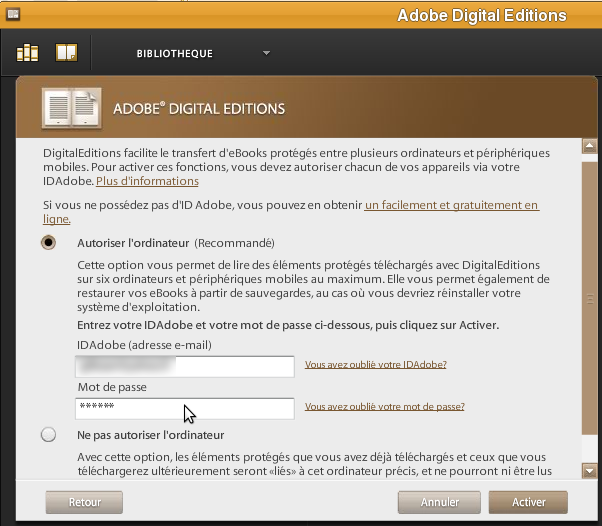The image size is (602, 526).
Task: Expand the BIBLIOTHEQUE dropdown arrow
Action: [266, 53]
